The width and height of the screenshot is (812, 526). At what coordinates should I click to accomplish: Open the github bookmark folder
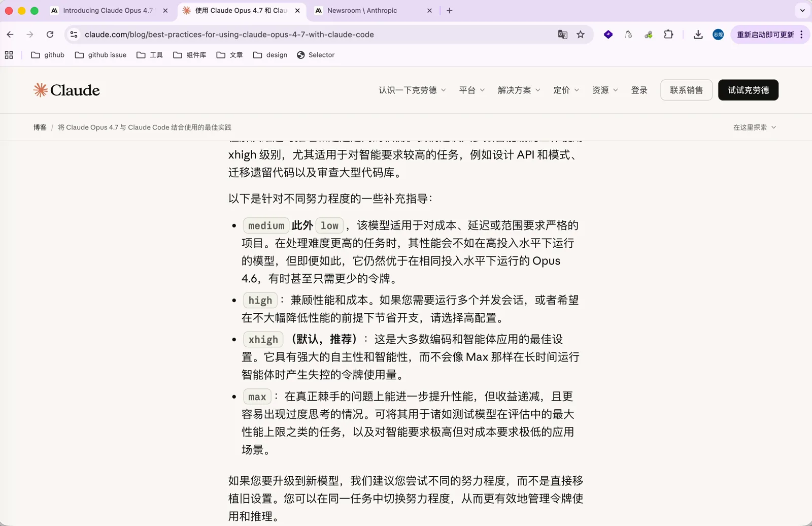pyautogui.click(x=48, y=55)
